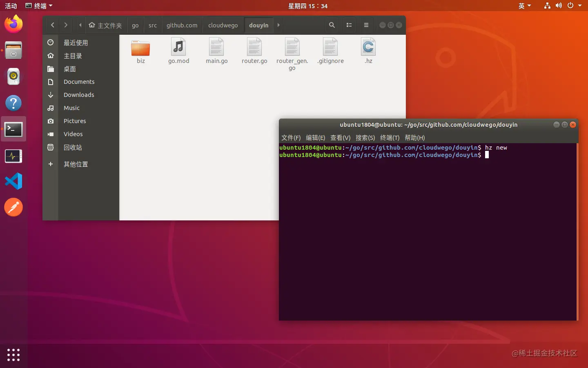Minimize the terminal window

556,125
